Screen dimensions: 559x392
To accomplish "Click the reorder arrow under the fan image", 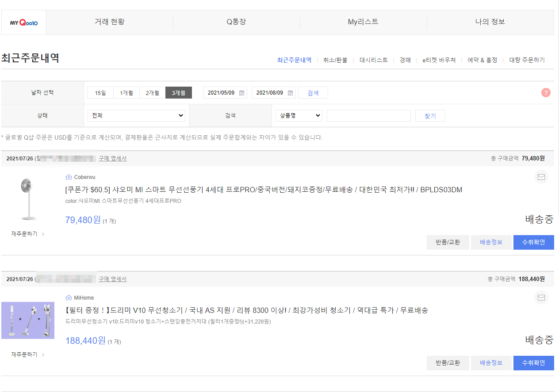I will (x=43, y=234).
